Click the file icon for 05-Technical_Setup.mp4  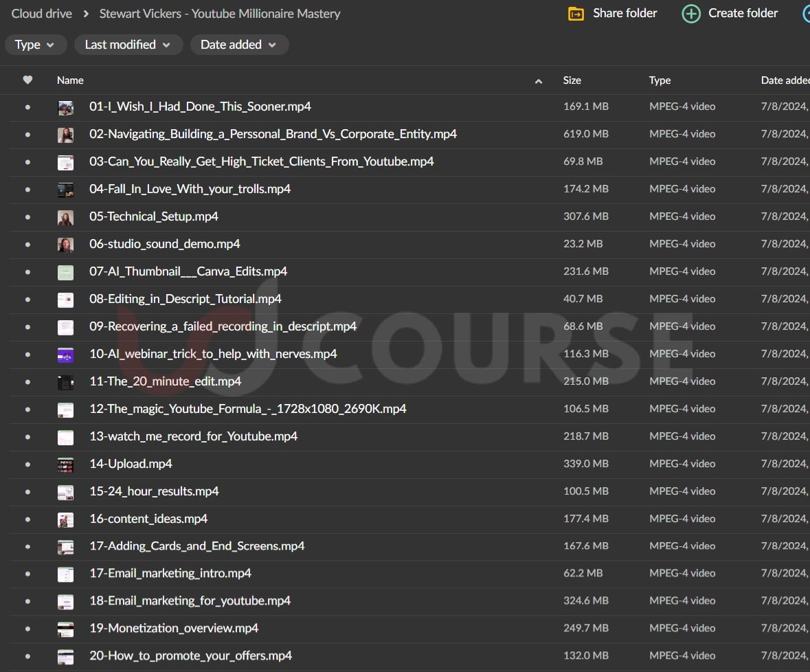(65, 217)
